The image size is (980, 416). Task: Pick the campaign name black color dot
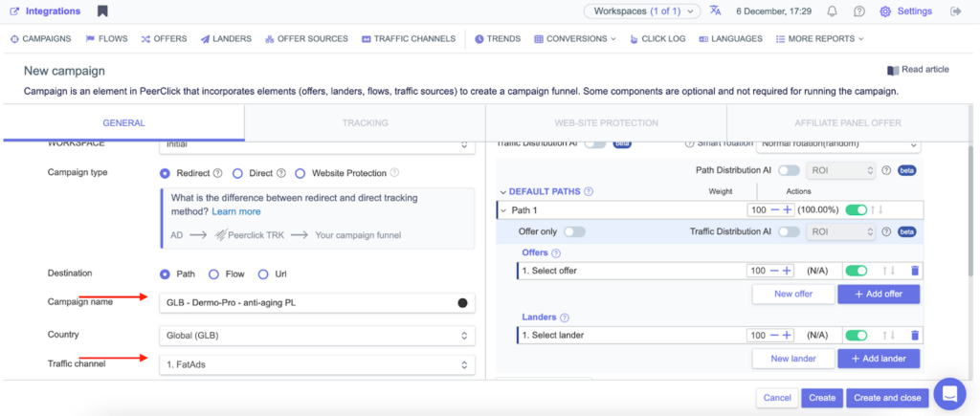[462, 303]
